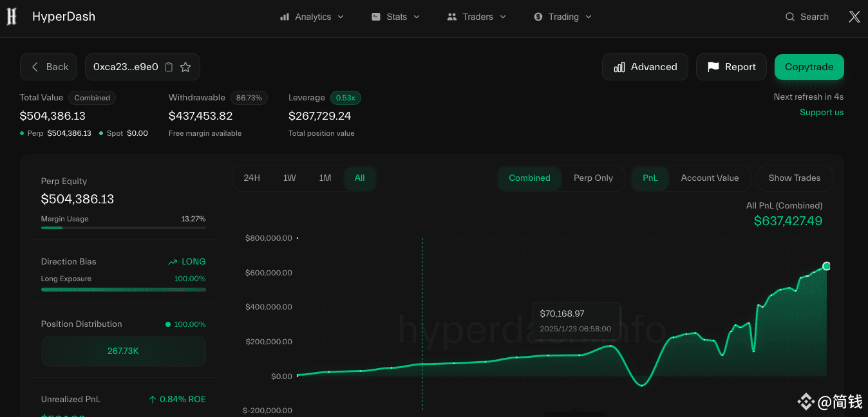Select the 1M time range
This screenshot has width=868, height=417.
pos(325,178)
